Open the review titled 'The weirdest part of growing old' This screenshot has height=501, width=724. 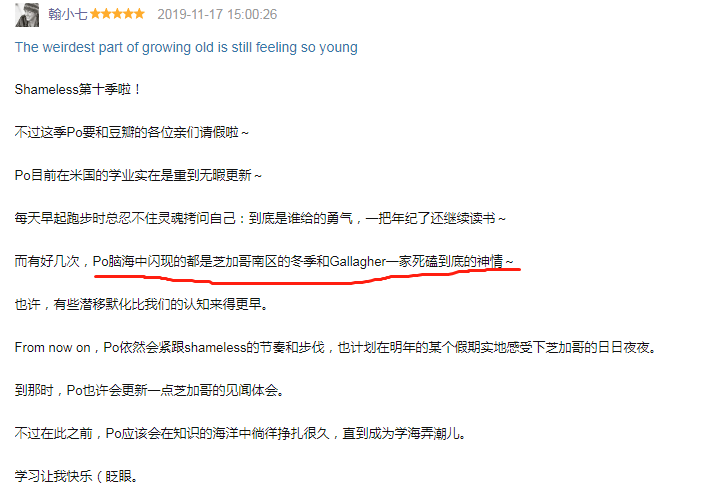pyautogui.click(x=186, y=47)
